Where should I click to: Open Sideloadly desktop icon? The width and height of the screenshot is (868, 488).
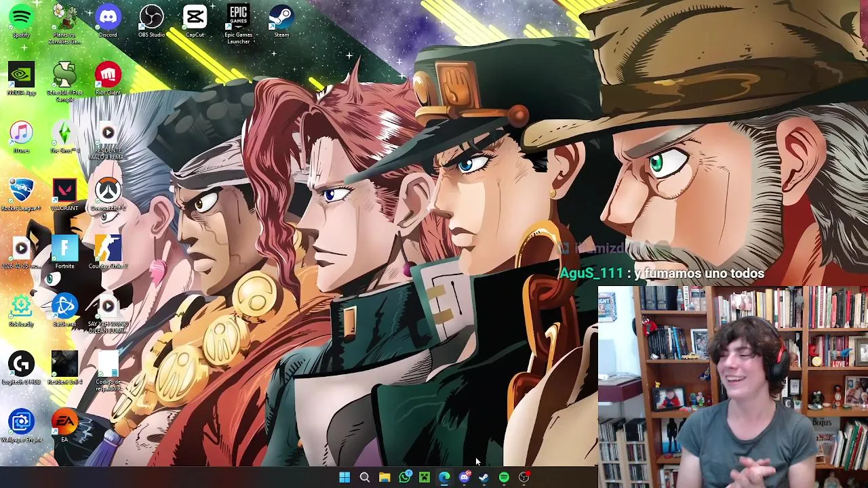coord(21,310)
